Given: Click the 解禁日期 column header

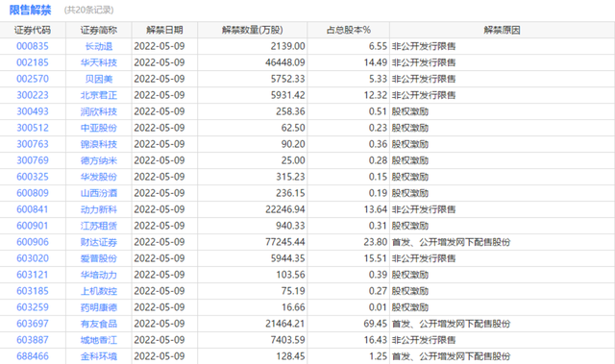Looking at the screenshot, I should (x=164, y=30).
